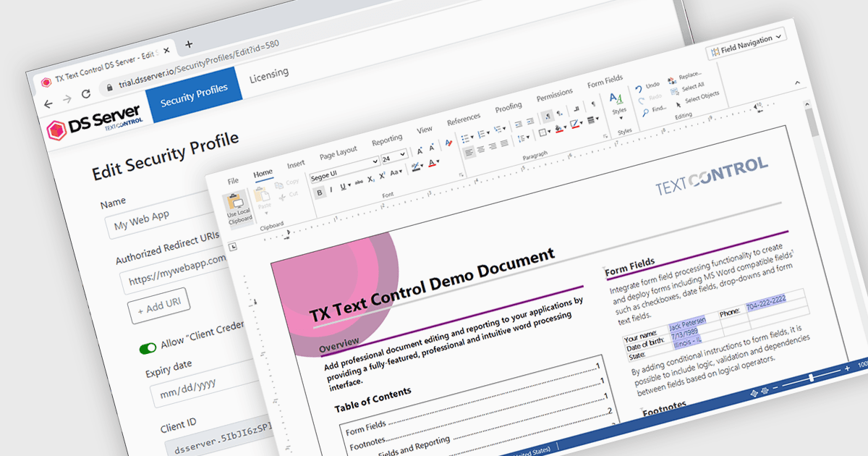Increase the font size

(420, 151)
